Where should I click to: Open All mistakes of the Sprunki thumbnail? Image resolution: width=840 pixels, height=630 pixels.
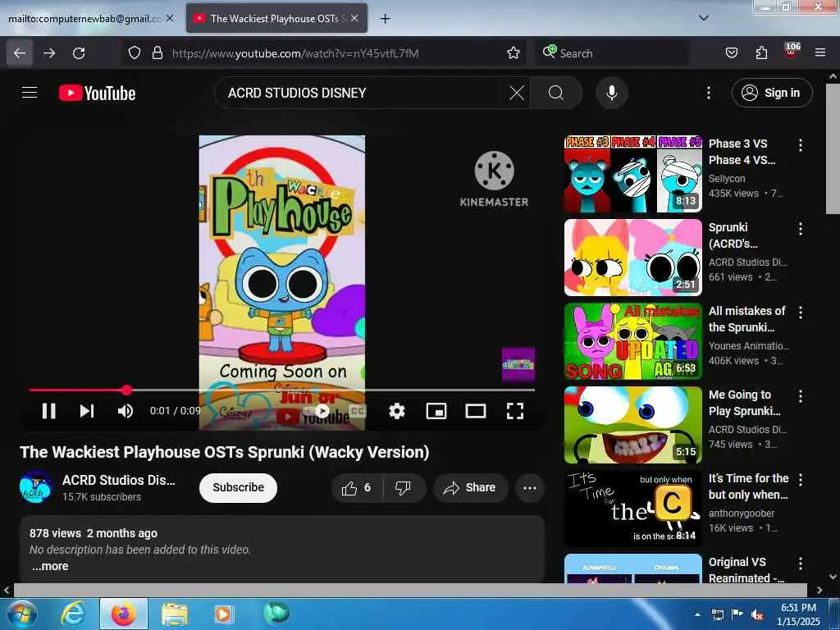click(632, 341)
